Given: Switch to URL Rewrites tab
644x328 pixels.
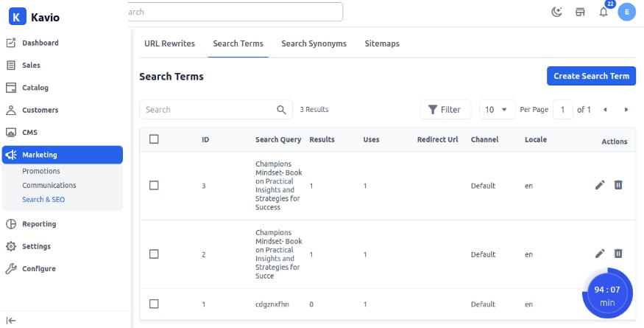Looking at the screenshot, I should tap(169, 43).
